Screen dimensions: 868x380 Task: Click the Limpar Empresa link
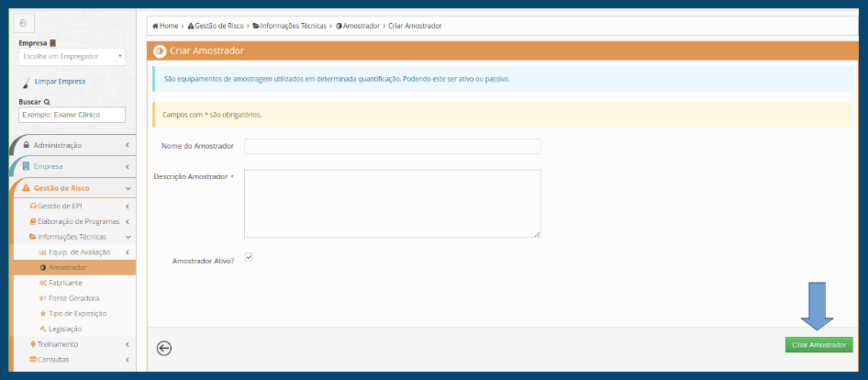[60, 82]
